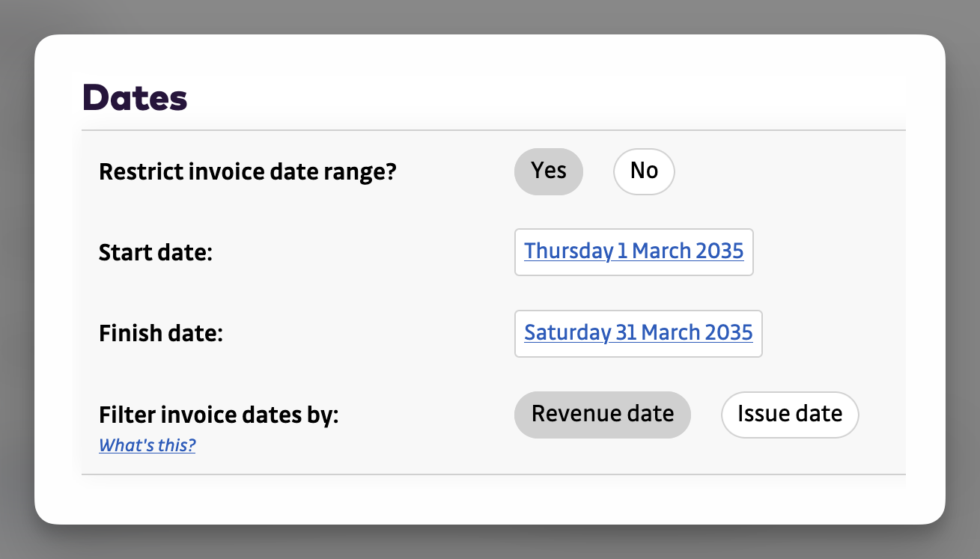Select "Yes" to restrict invoice date range
The image size is (980, 559).
coord(549,171)
